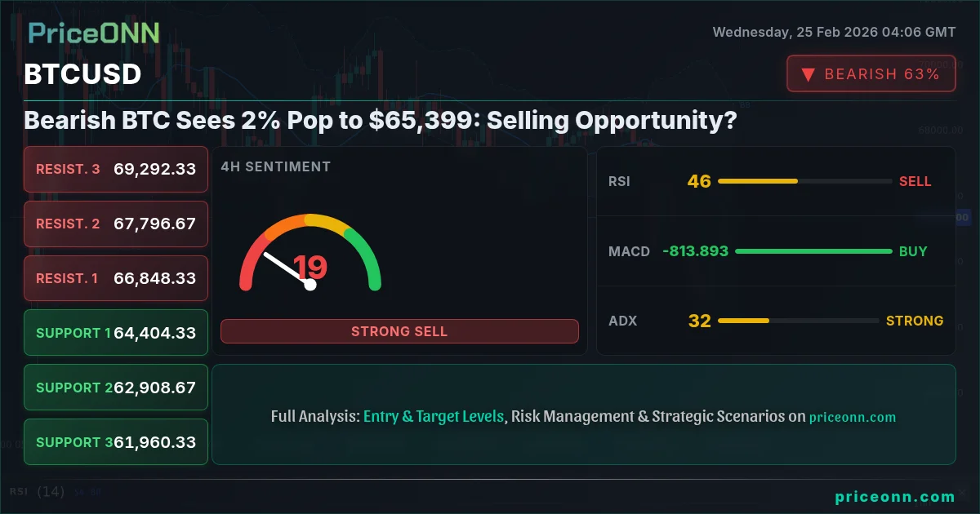Select the SUPPORT 1 level card
The image size is (980, 514).
(x=116, y=333)
